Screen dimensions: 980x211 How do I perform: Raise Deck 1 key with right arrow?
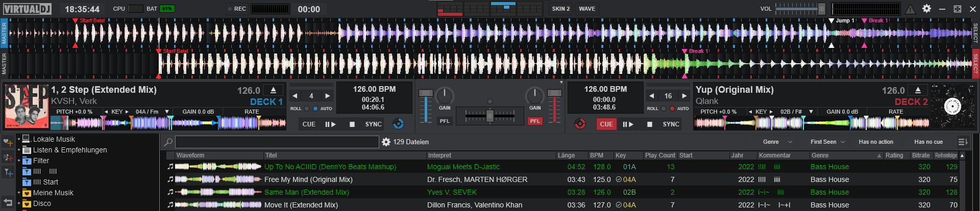pos(127,112)
